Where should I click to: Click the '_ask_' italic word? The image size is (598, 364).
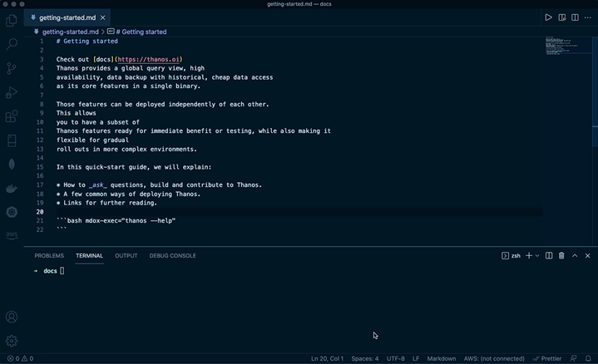point(97,184)
